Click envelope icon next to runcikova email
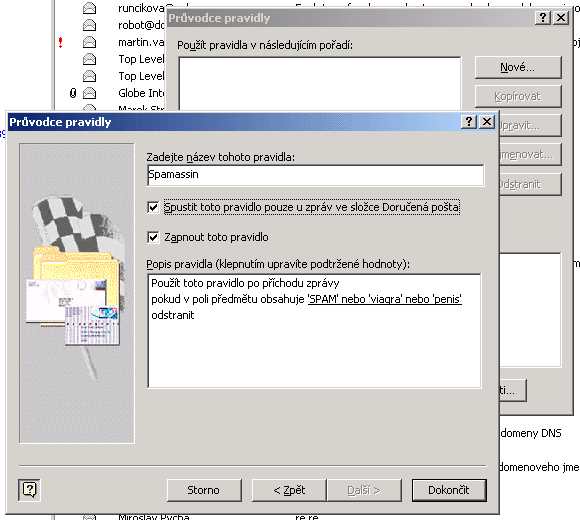The width and height of the screenshot is (580, 520). (x=89, y=8)
